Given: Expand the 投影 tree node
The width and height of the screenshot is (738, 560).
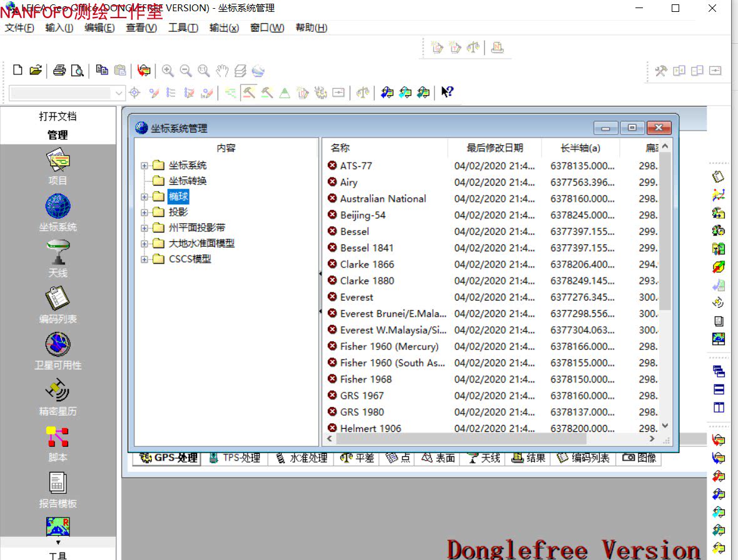Looking at the screenshot, I should (144, 212).
